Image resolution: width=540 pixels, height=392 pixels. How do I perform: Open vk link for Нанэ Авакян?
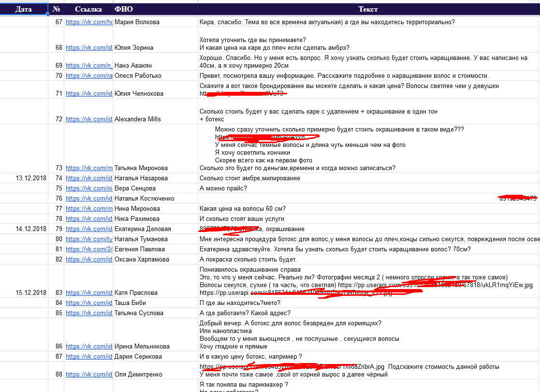point(88,65)
